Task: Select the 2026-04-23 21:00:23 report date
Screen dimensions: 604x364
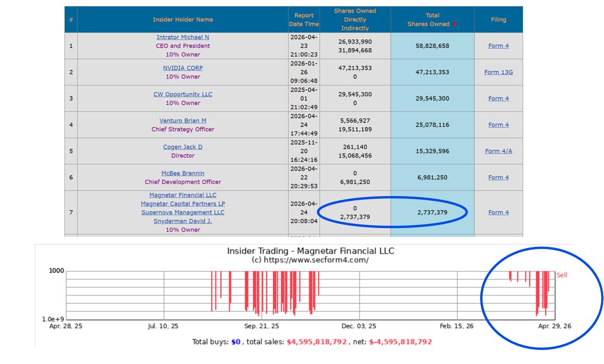Action: click(x=304, y=46)
